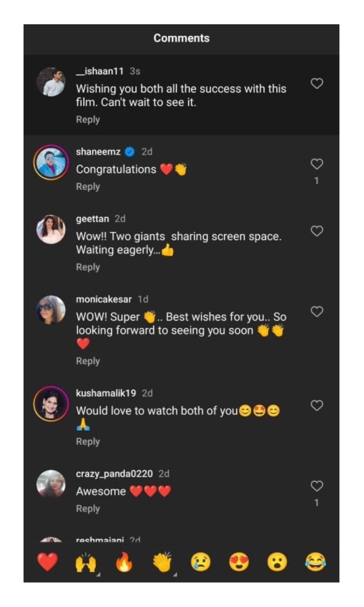364x607 pixels.
Task: Open crazy_panda0220's profile via username
Action: coord(114,473)
